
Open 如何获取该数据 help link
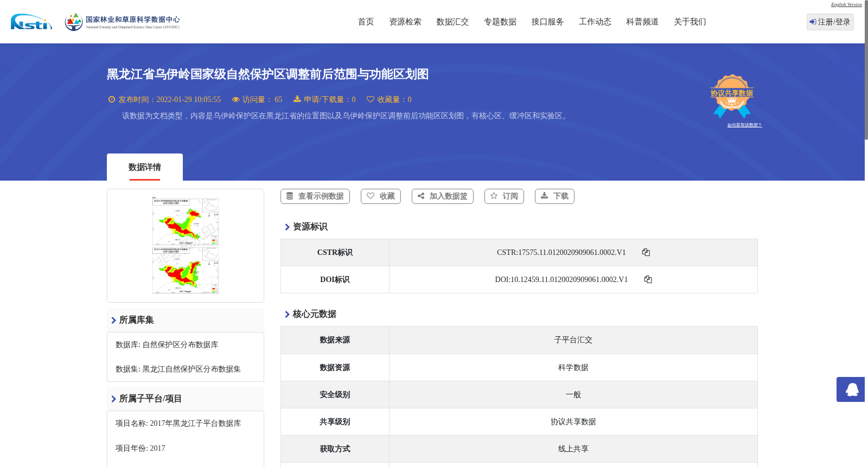pos(744,125)
